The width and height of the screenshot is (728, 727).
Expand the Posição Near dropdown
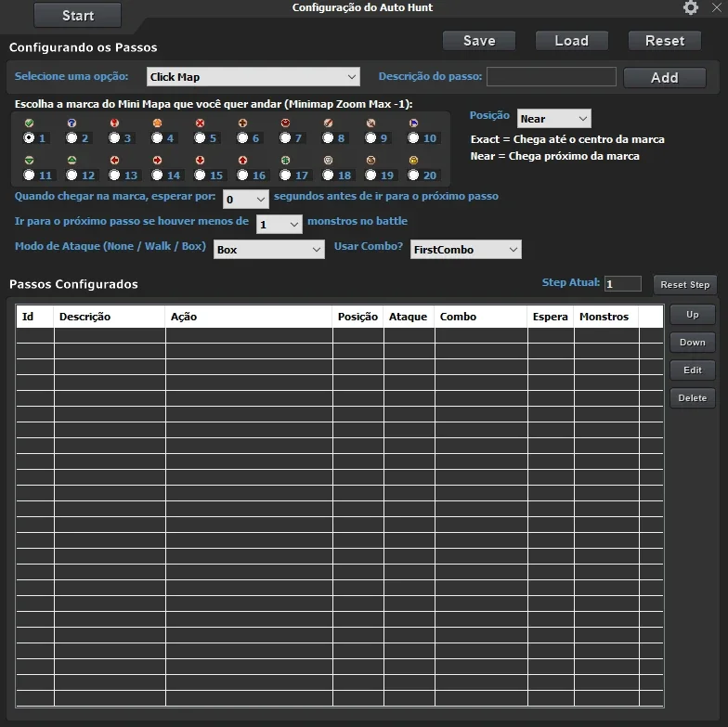click(x=553, y=119)
